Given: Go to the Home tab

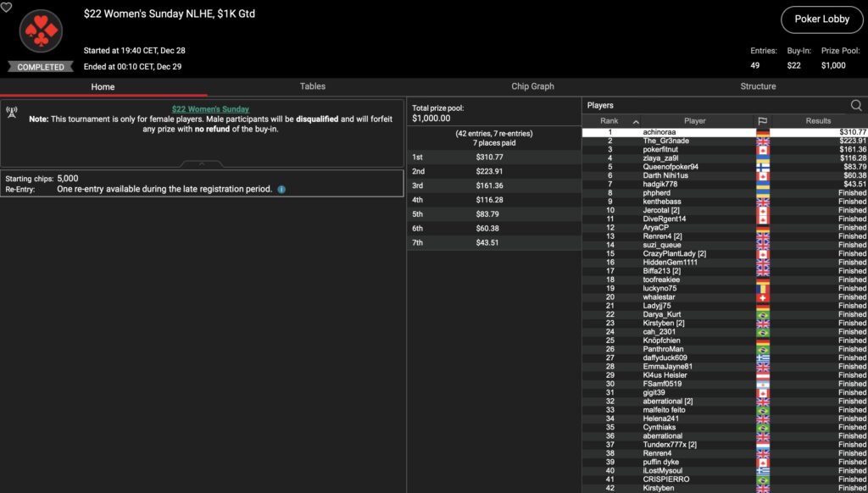Looking at the screenshot, I should coord(103,86).
